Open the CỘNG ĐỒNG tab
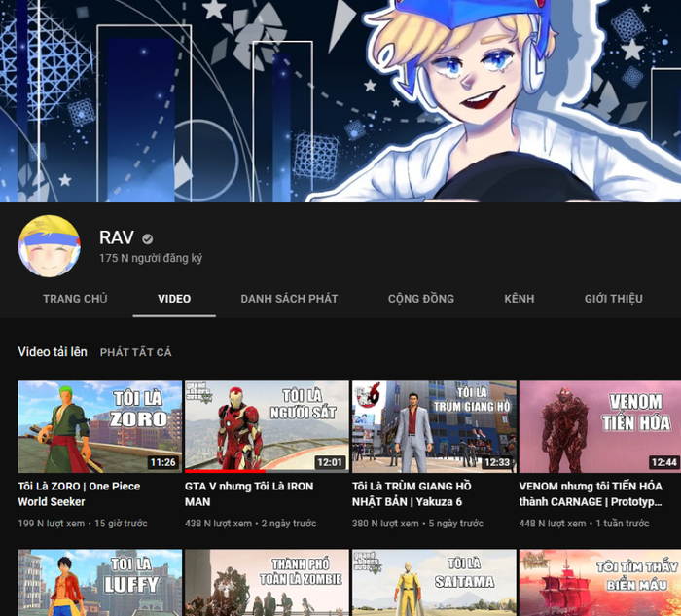Screen dimensions: 681x616 coord(421,299)
